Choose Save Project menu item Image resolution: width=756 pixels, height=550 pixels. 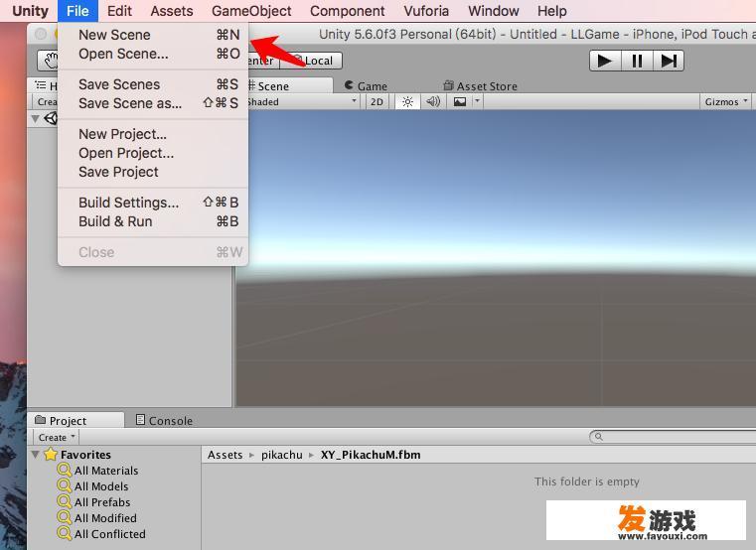[x=153, y=172]
